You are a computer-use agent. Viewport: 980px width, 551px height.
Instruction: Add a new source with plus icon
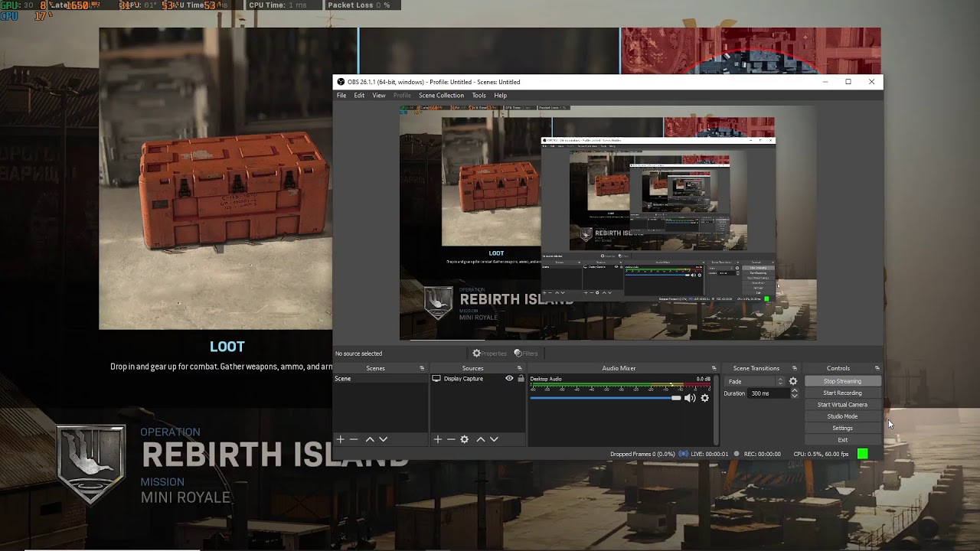[x=437, y=439]
